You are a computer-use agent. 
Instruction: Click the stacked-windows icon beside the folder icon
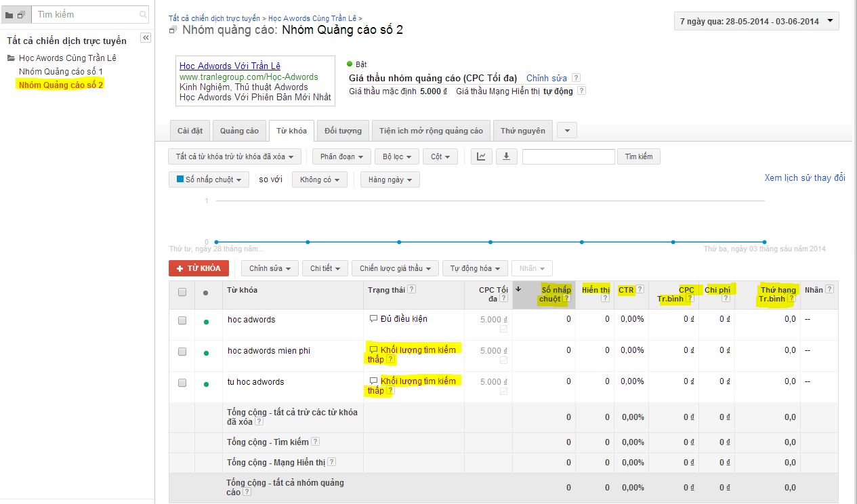[x=21, y=15]
